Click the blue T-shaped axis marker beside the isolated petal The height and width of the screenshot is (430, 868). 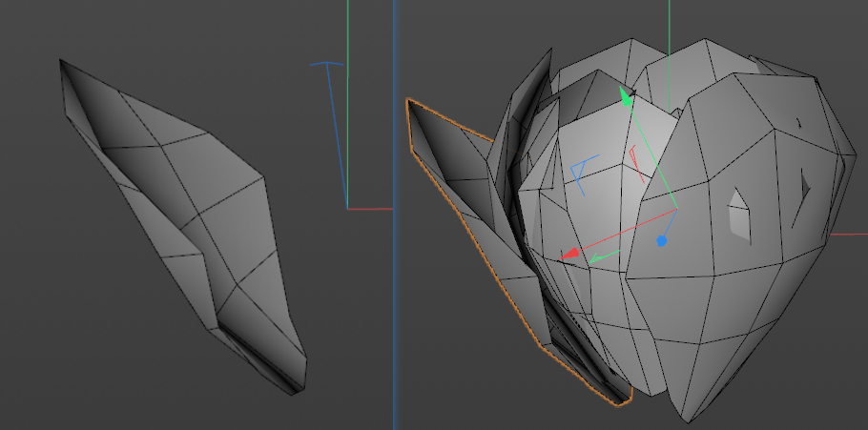pos(328,67)
